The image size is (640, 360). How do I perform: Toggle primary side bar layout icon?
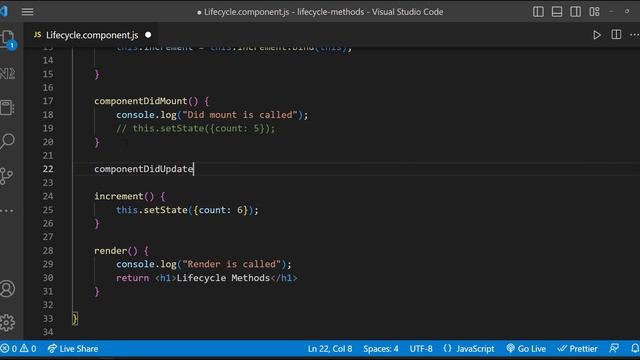pyautogui.click(x=538, y=11)
